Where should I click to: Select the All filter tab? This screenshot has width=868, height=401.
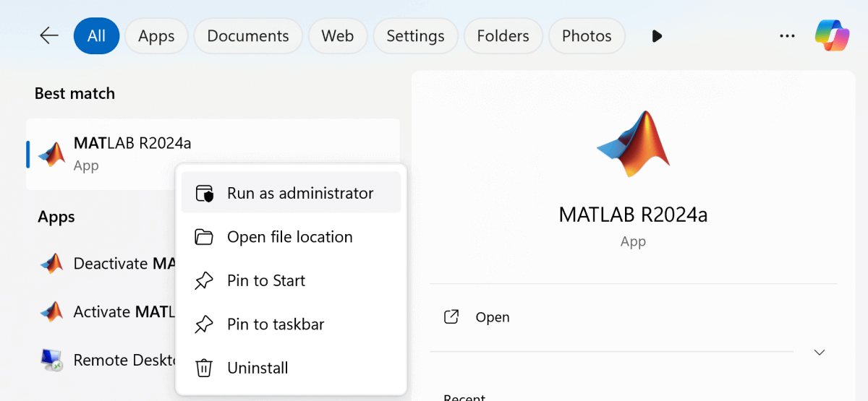96,35
